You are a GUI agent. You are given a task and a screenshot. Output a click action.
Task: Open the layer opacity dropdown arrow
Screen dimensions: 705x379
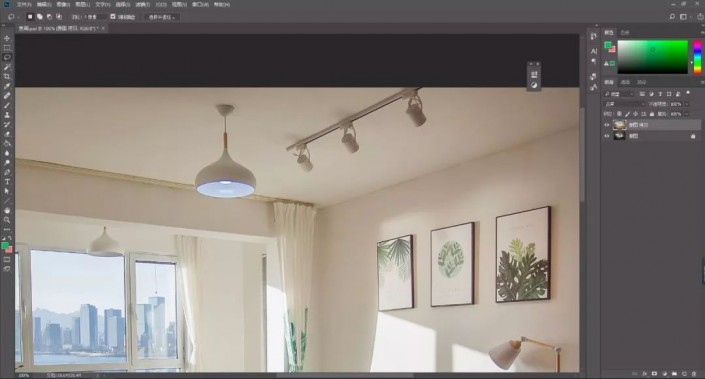[x=687, y=104]
